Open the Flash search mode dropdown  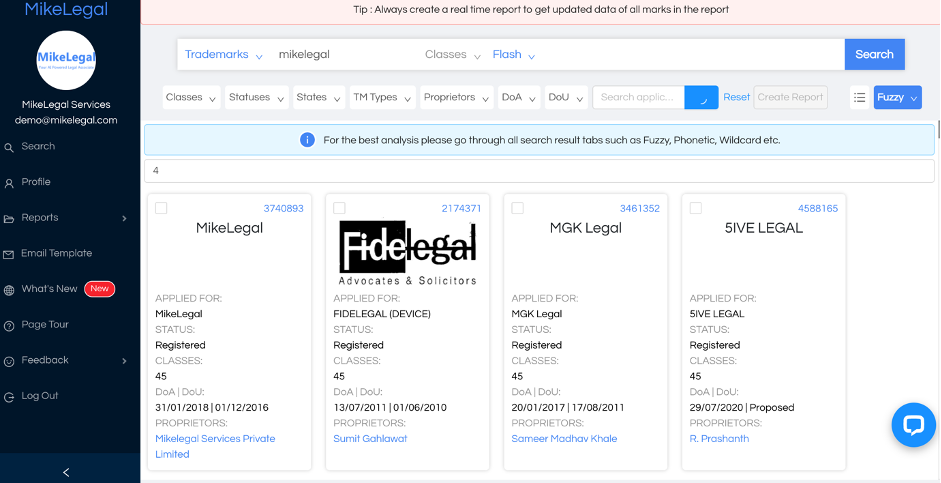pyautogui.click(x=514, y=55)
